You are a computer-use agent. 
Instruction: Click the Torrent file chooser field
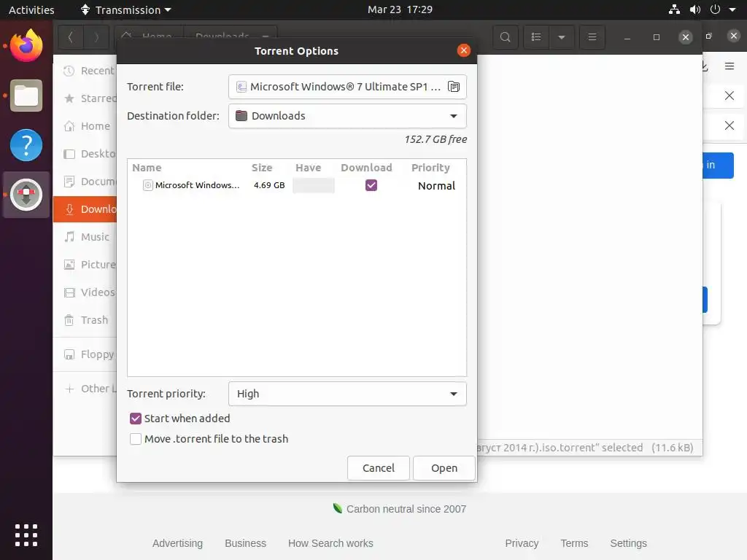[347, 87]
